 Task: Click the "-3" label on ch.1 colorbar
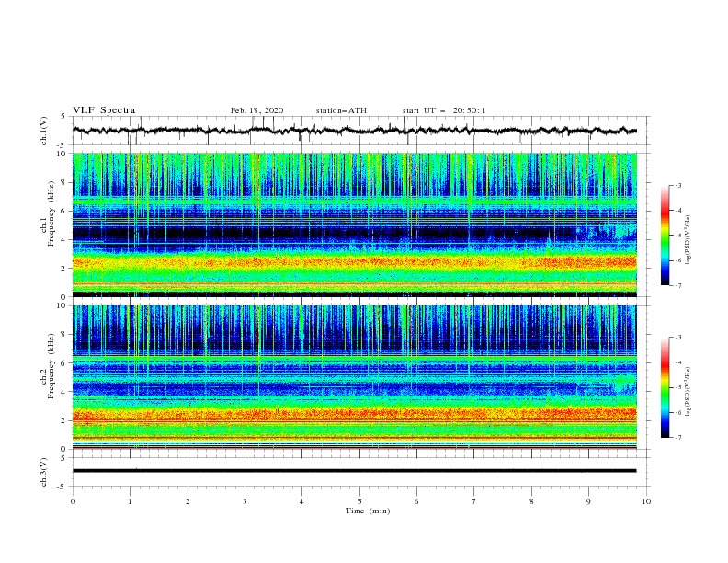point(678,185)
